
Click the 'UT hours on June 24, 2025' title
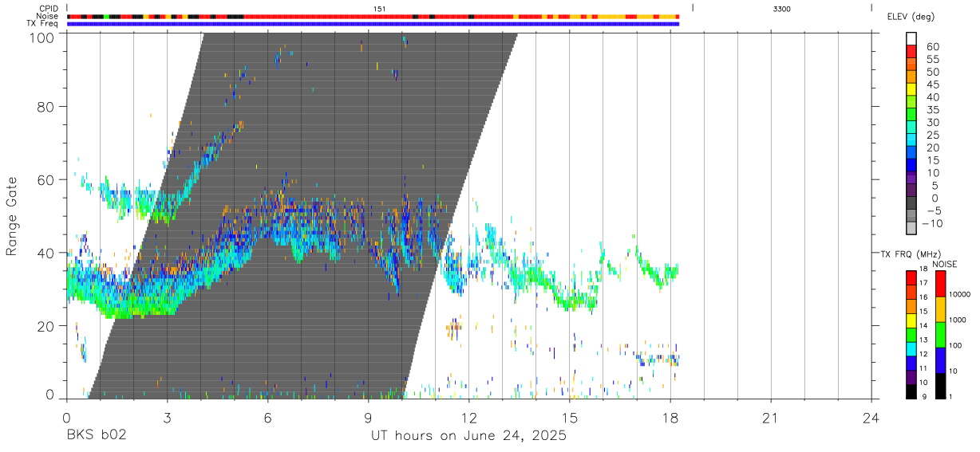pyautogui.click(x=468, y=435)
